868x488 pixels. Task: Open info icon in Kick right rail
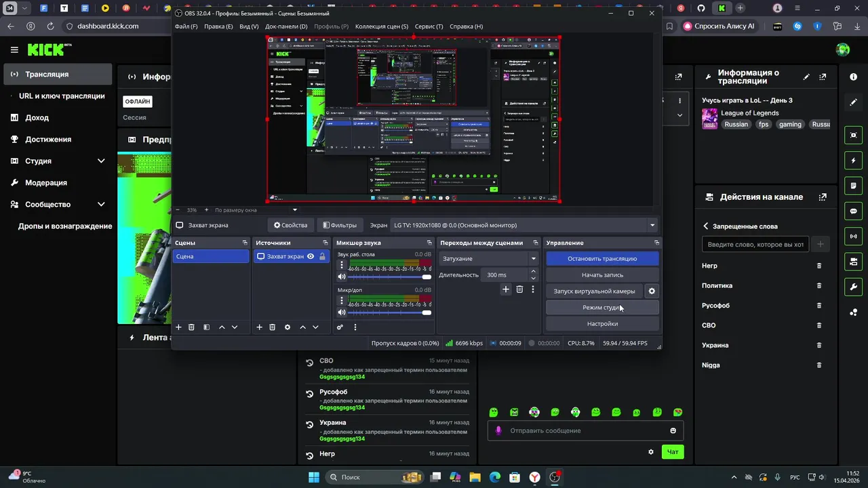[853, 77]
